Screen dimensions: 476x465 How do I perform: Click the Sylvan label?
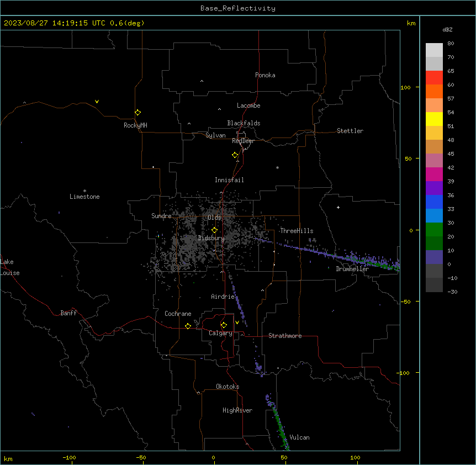pos(215,135)
